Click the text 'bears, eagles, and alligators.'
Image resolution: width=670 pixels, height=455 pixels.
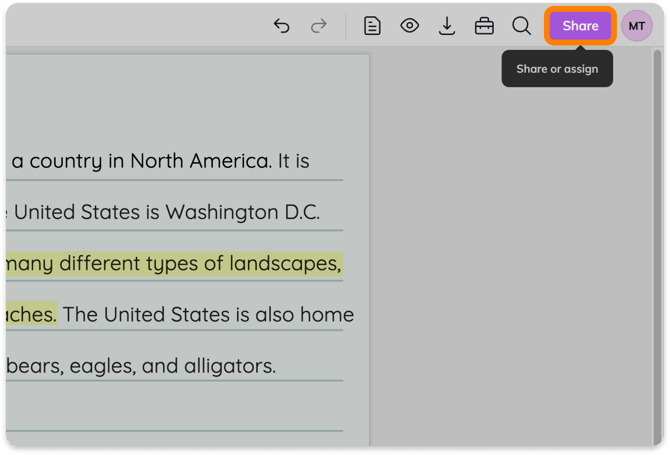point(141,366)
